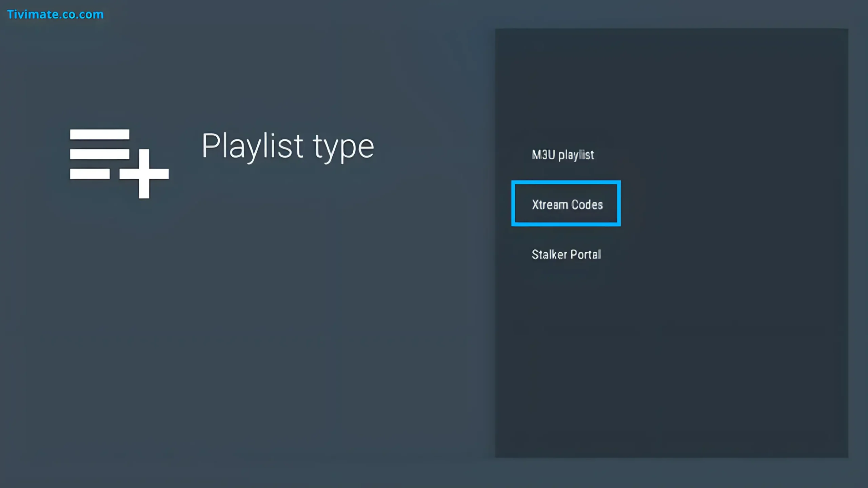Select Stalker Portal option
The height and width of the screenshot is (488, 868).
coord(566,254)
